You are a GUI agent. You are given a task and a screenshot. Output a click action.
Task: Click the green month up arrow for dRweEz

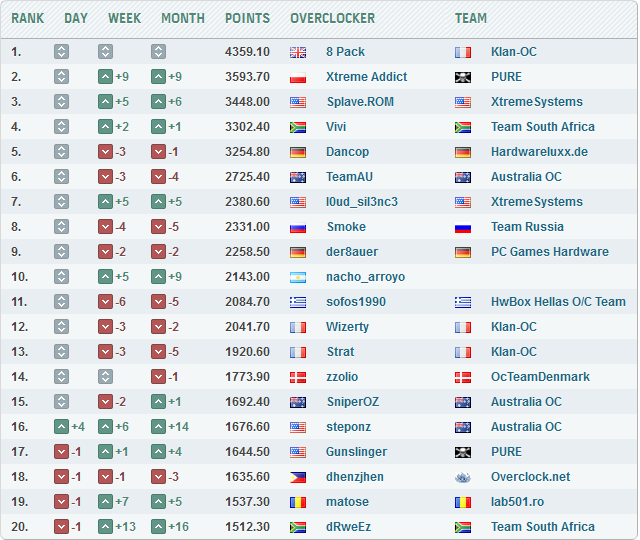coord(158,527)
